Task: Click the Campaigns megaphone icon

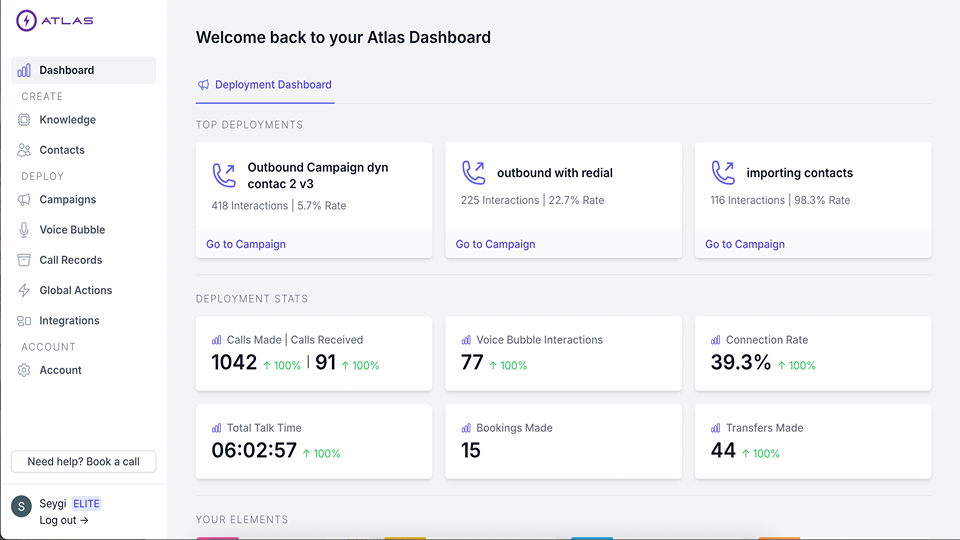Action: point(24,200)
